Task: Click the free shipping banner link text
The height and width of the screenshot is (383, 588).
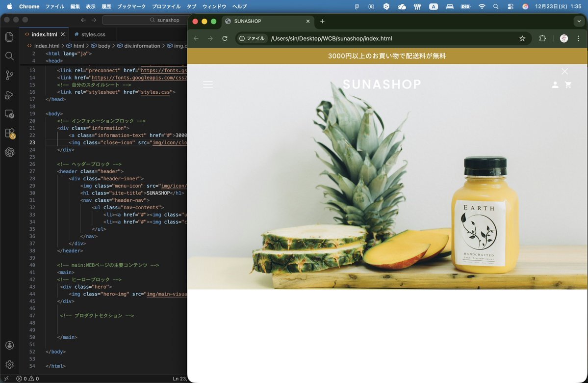Action: click(x=386, y=56)
